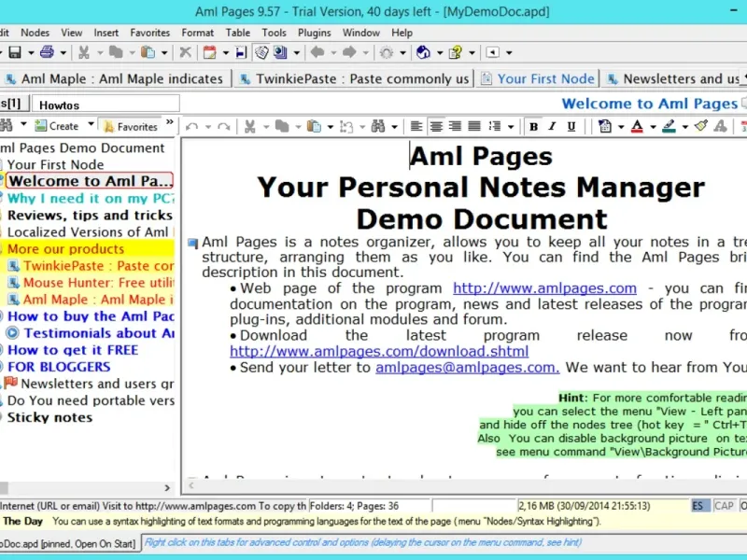747x560 pixels.
Task: Select 'FOR BLOGGERS' tree node
Action: 59,367
